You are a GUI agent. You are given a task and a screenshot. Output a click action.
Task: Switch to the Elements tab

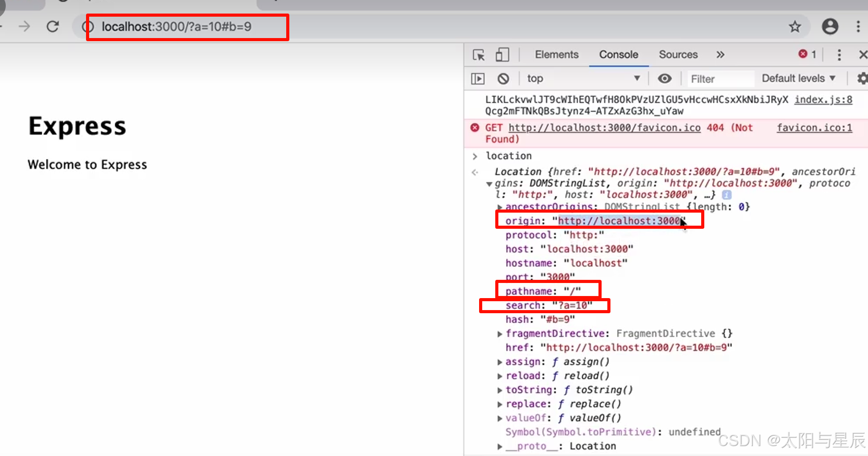(557, 55)
